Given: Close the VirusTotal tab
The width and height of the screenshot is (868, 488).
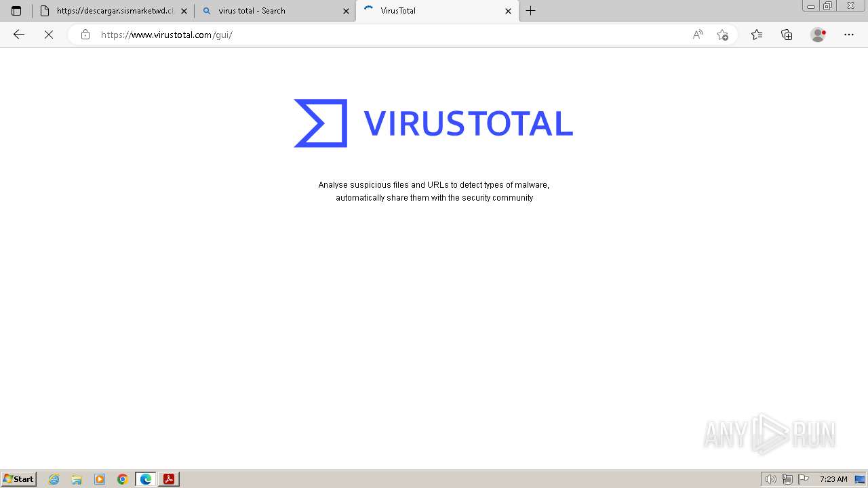Looking at the screenshot, I should (508, 11).
